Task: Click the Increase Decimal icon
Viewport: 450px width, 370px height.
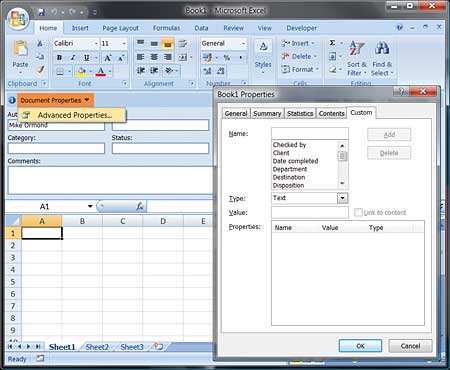Action: 207,71
